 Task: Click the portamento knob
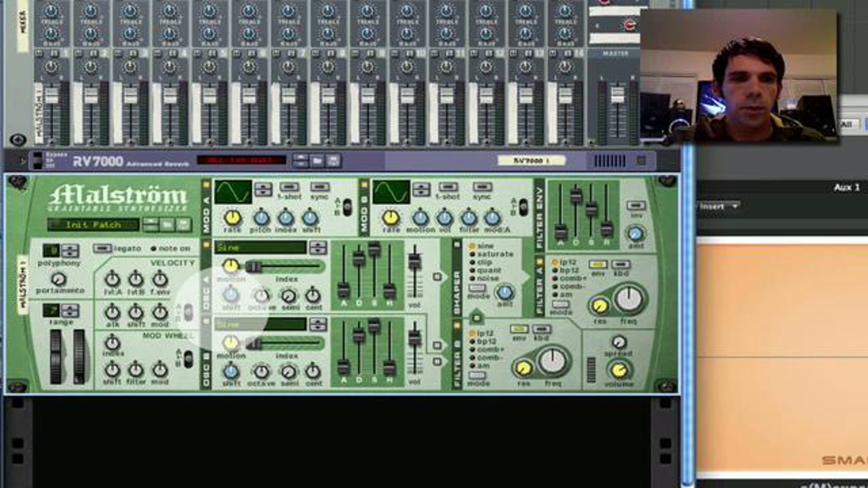pos(59,279)
